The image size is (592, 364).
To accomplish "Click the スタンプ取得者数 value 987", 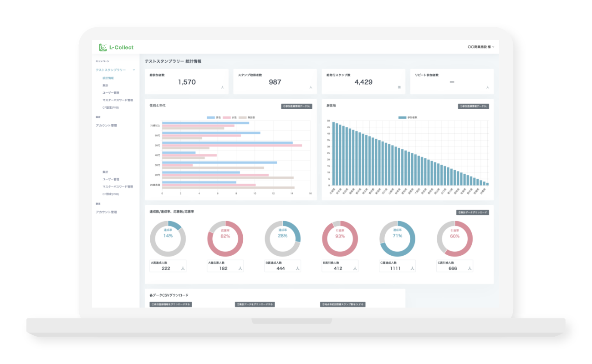I will (x=275, y=82).
